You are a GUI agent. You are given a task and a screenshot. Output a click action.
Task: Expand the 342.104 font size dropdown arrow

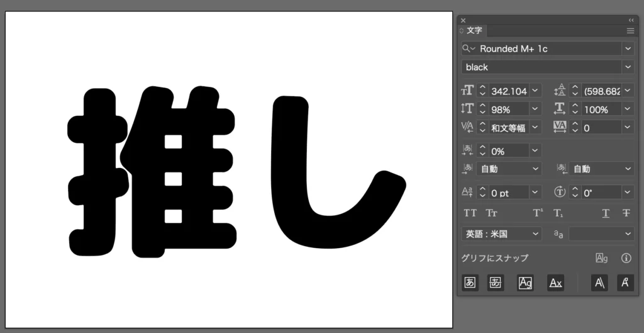[535, 91]
